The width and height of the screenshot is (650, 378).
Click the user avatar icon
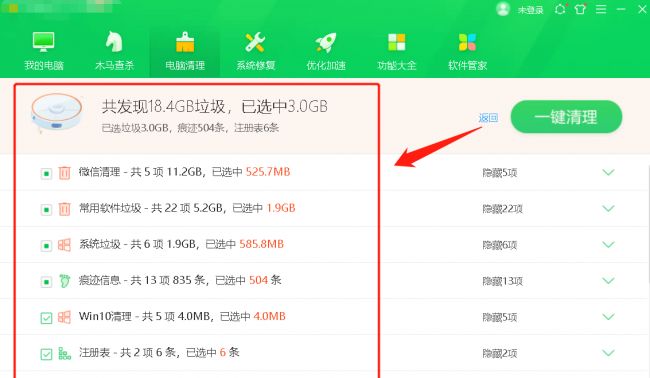503,9
